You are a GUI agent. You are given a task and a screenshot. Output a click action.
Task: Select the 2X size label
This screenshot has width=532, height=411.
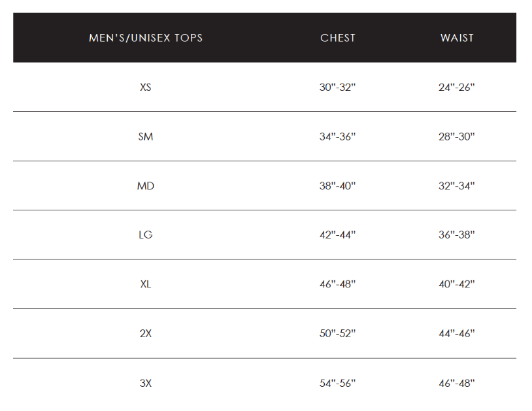(x=146, y=334)
